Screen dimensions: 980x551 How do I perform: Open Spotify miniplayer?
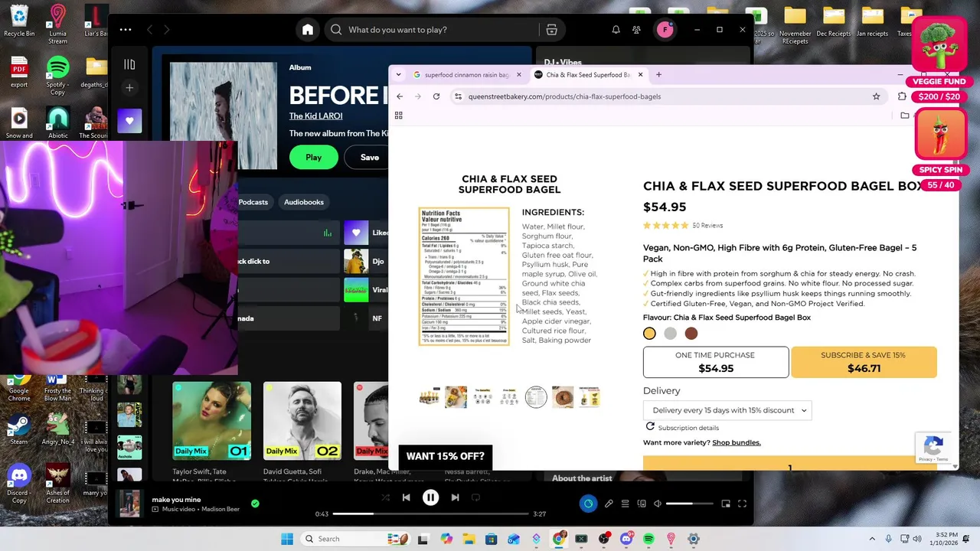[x=726, y=504]
